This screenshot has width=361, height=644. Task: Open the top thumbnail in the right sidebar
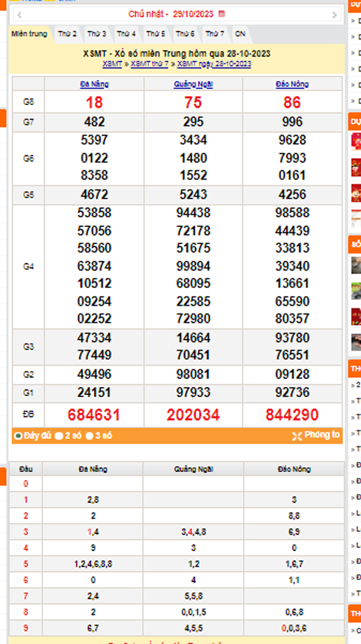[x=356, y=141]
